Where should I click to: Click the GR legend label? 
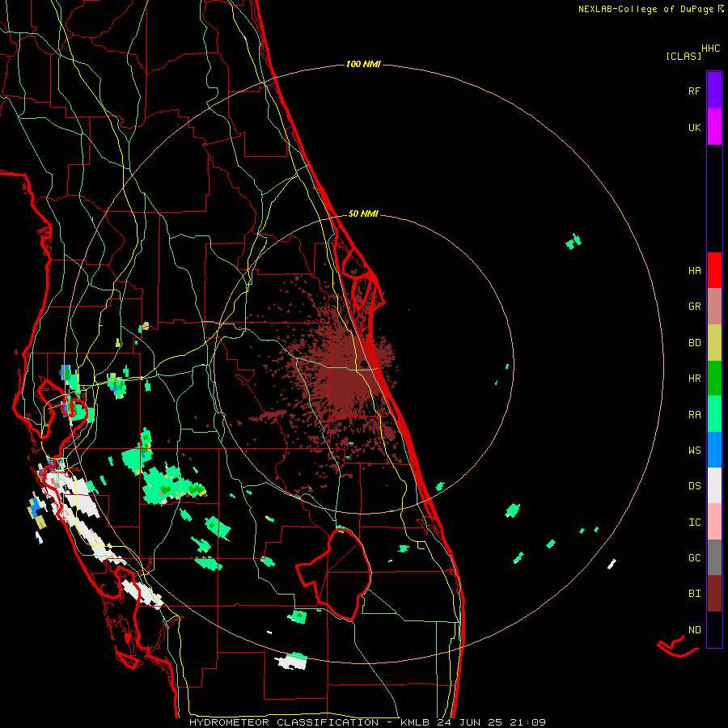694,307
